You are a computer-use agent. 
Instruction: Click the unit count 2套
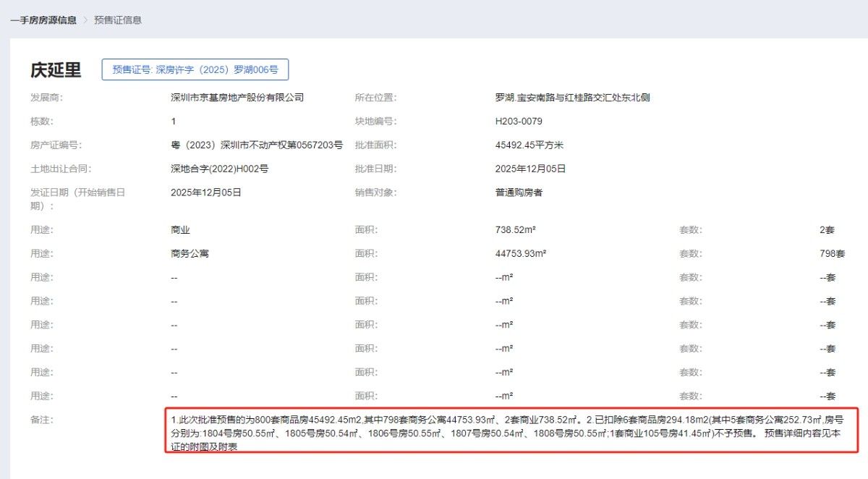click(827, 230)
